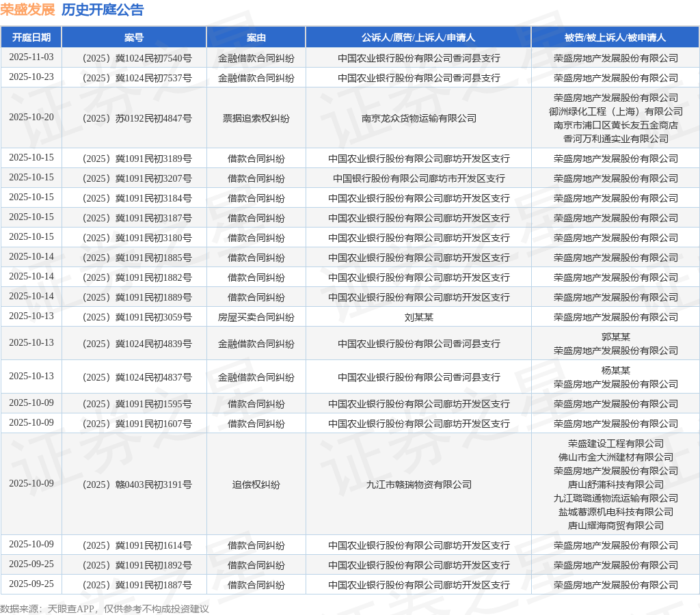This screenshot has width=700, height=615.
Task: Click the date 2025-10-23
Action: pyautogui.click(x=31, y=77)
